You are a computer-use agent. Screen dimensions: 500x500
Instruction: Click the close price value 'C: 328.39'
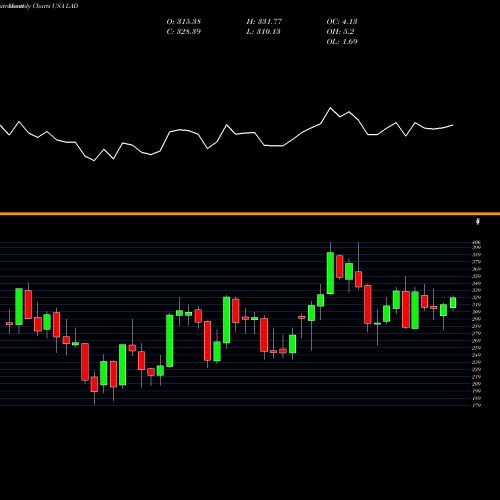[184, 32]
